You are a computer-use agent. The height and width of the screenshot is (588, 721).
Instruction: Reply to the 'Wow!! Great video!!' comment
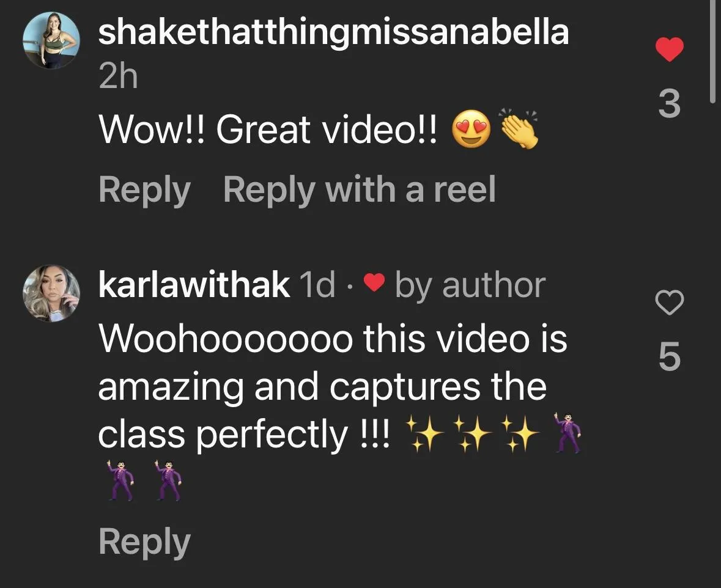pos(144,190)
